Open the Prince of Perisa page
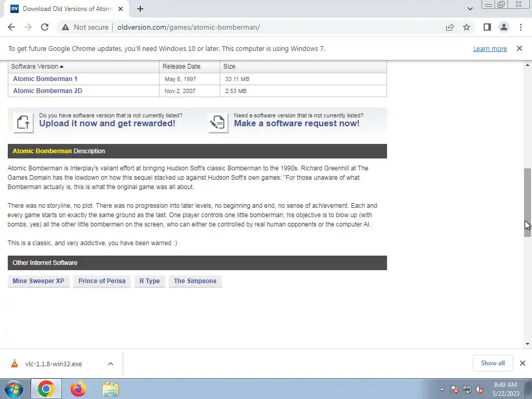 pyautogui.click(x=102, y=281)
